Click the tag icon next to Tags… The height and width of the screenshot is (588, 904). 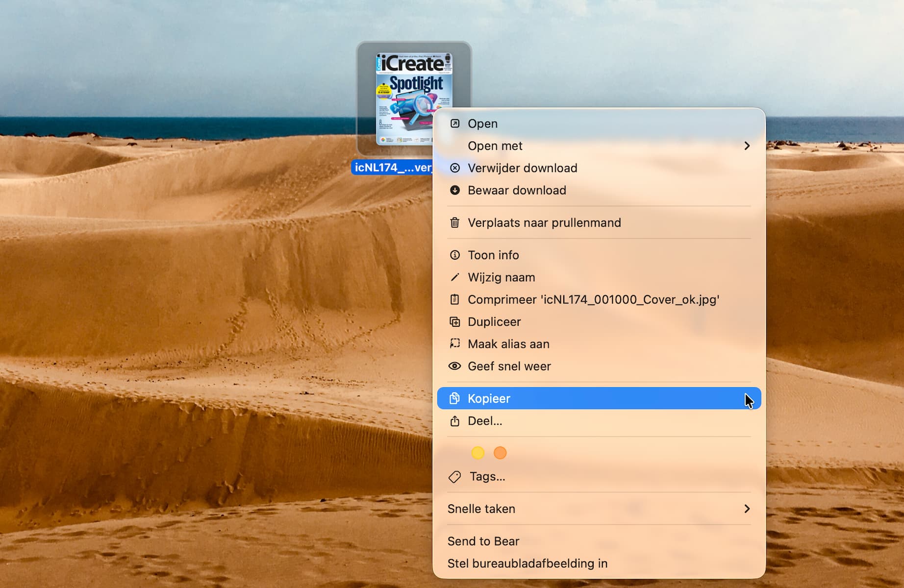click(x=454, y=476)
